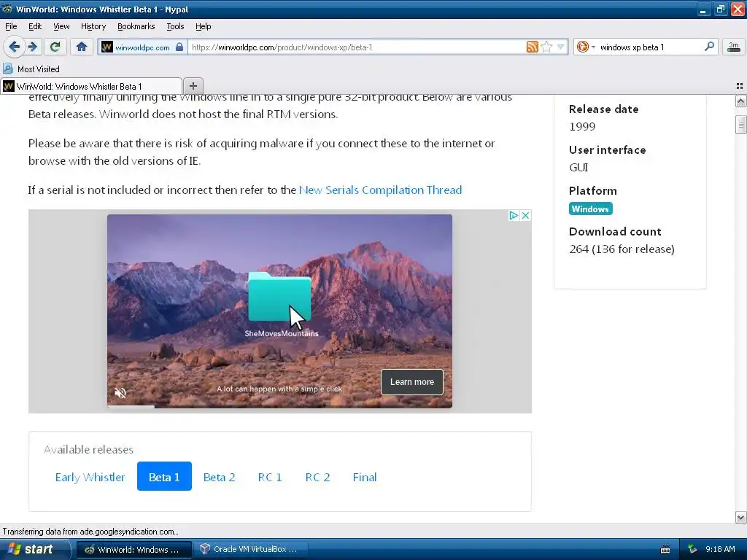
Task: Click the winworldpc.com site identity badge
Action: click(x=142, y=47)
